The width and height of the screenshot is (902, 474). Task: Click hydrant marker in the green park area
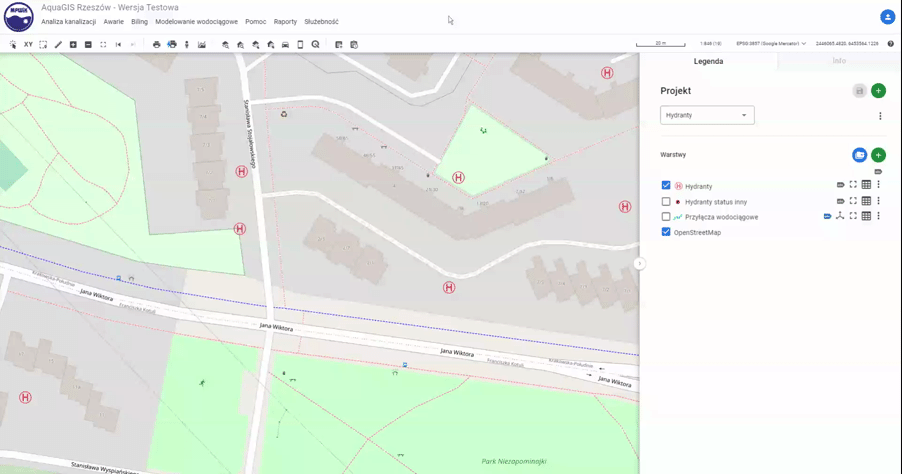pos(458,177)
